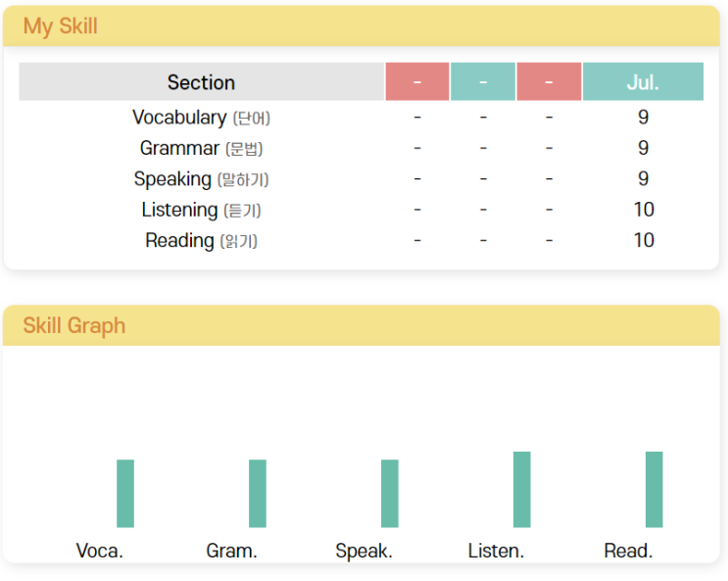Screen dimensions: 728x581
Task: Select the Vocabulary row label
Action: [201, 118]
